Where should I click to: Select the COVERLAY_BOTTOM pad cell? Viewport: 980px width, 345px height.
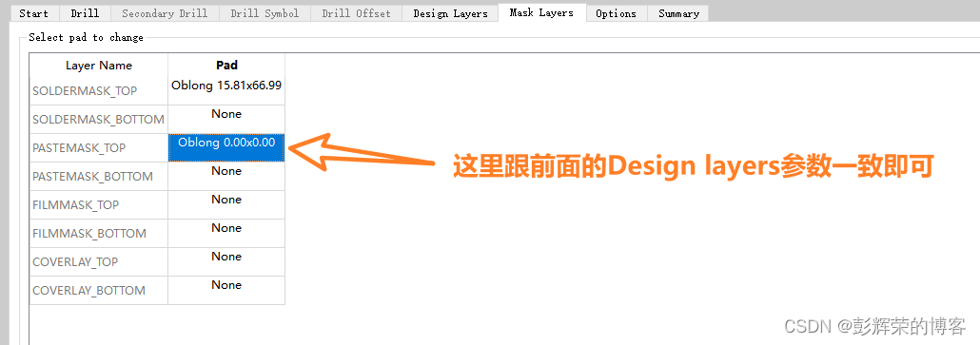pyautogui.click(x=226, y=291)
